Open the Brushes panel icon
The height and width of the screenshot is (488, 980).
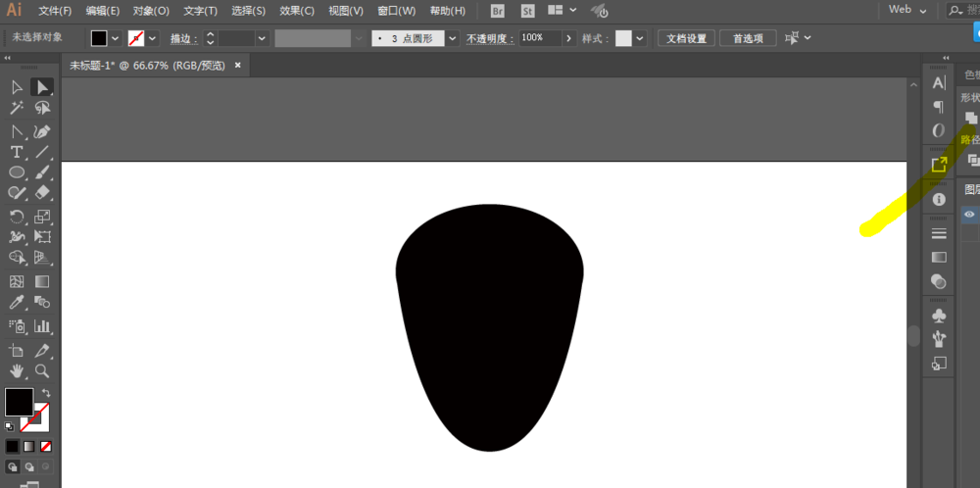939,339
